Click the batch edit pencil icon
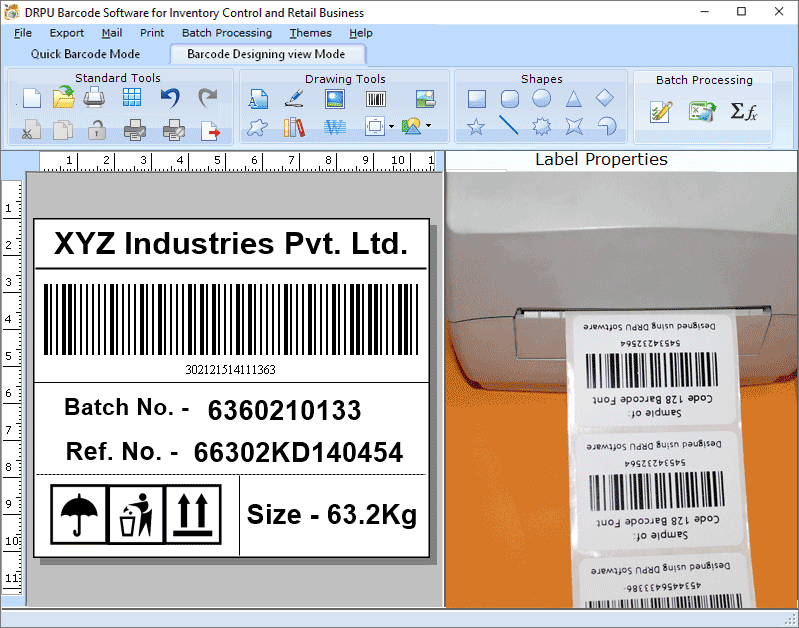Viewport: 799px width, 628px height. point(661,112)
